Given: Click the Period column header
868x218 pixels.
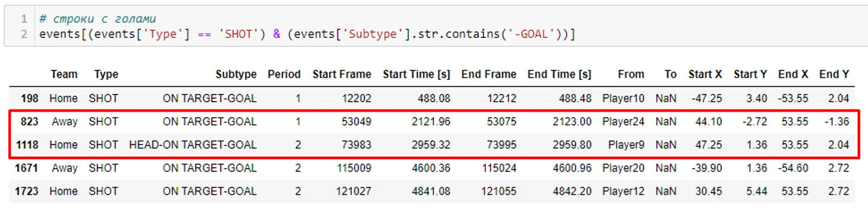Looking at the screenshot, I should (x=284, y=74).
